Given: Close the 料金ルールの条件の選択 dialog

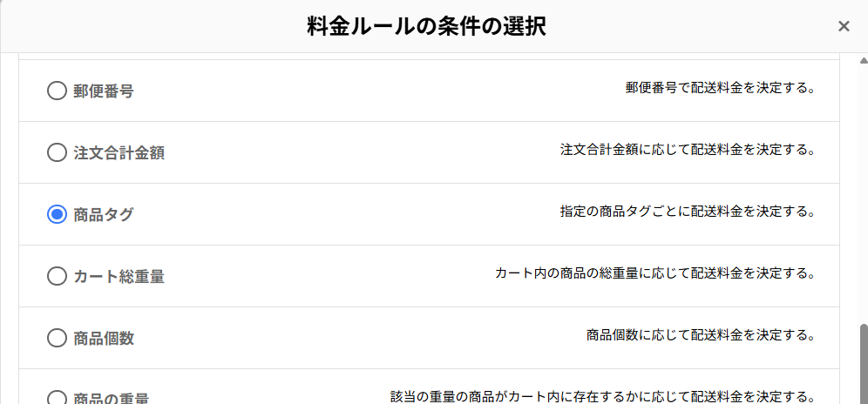Looking at the screenshot, I should pos(844,26).
